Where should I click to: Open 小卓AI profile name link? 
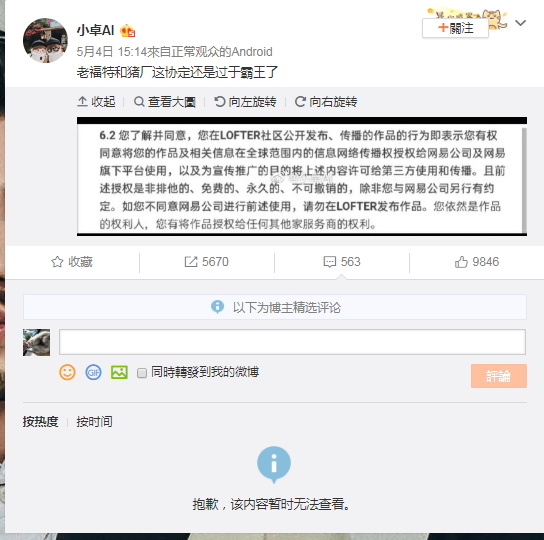click(x=95, y=30)
